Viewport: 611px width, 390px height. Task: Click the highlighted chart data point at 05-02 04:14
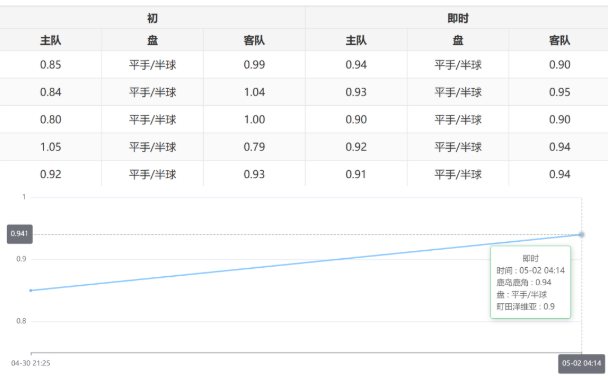[x=581, y=235]
